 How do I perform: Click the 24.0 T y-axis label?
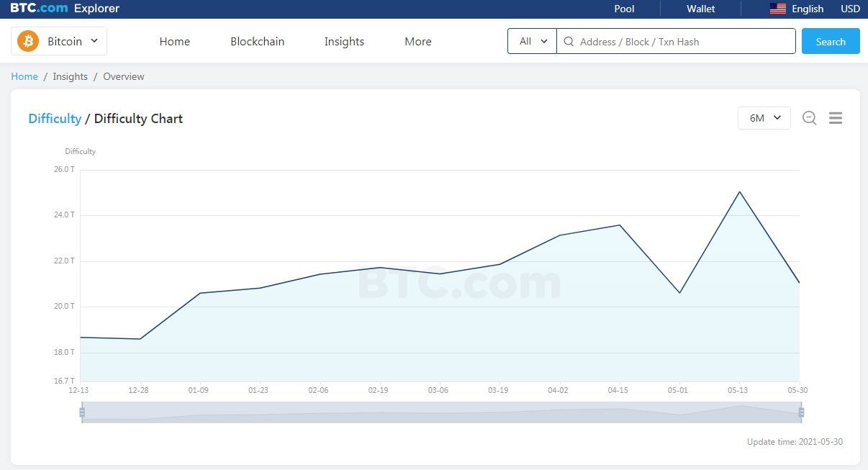coord(64,215)
